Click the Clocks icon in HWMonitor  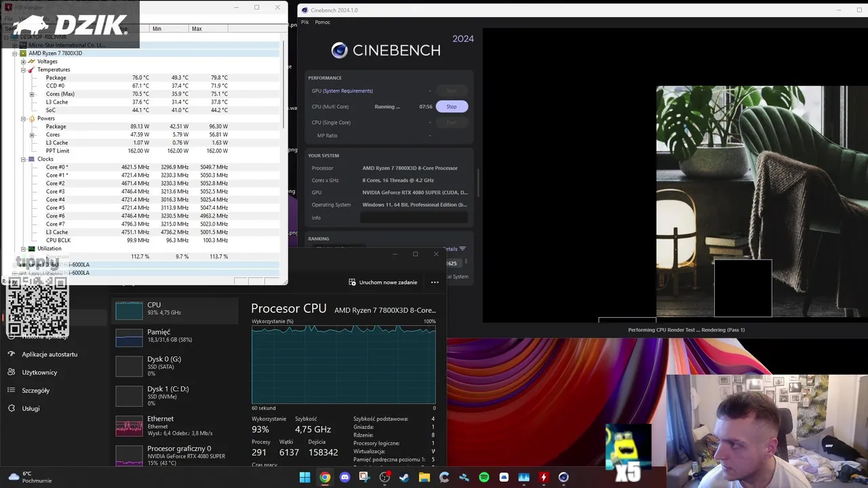click(31, 159)
